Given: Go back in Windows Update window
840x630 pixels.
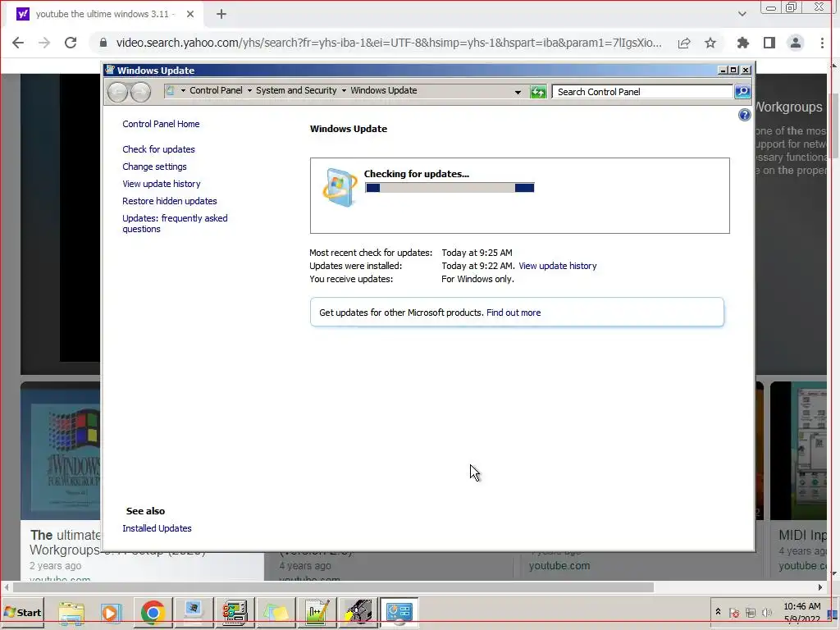Looking at the screenshot, I should [x=118, y=92].
